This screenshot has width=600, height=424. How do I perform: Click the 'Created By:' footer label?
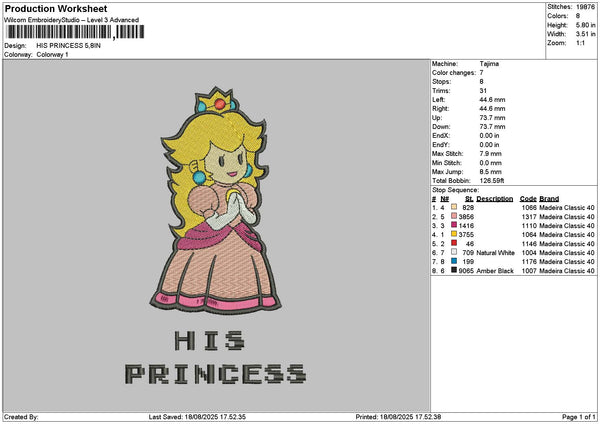pos(21,417)
